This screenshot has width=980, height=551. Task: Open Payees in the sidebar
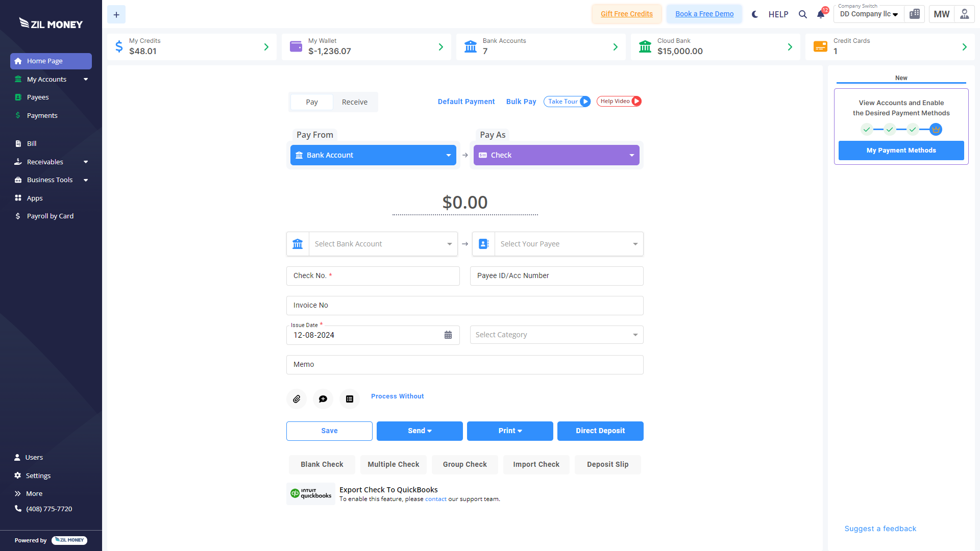tap(38, 97)
